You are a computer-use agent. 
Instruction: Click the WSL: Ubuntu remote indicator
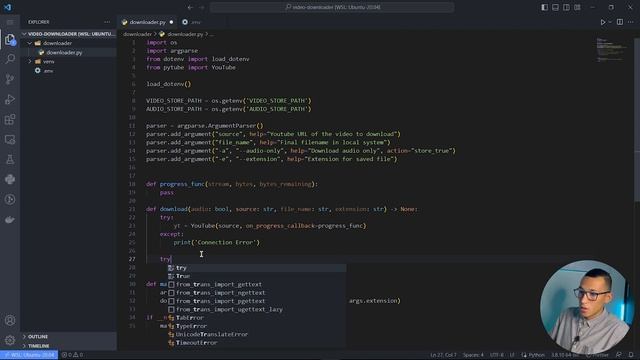29,355
